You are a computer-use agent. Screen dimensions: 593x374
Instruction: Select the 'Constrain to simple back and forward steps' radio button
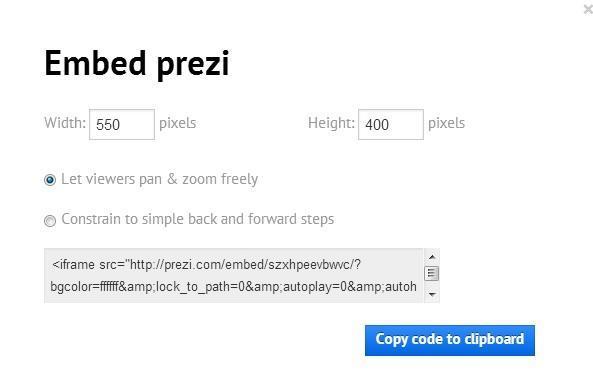pos(50,220)
